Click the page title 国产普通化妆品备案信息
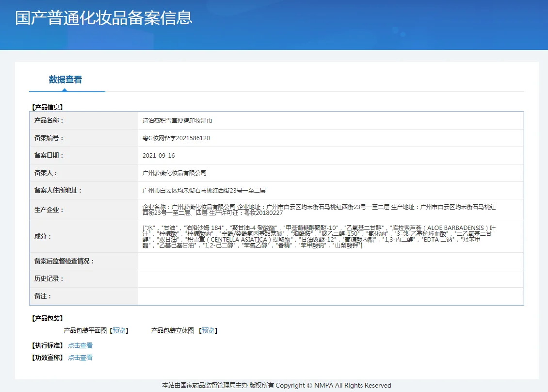The height and width of the screenshot is (392, 548). (103, 18)
